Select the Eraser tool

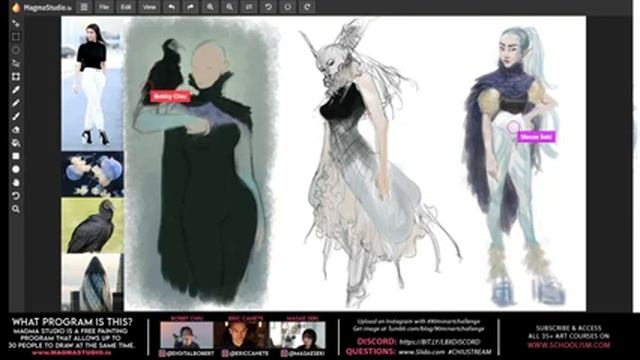click(16, 129)
